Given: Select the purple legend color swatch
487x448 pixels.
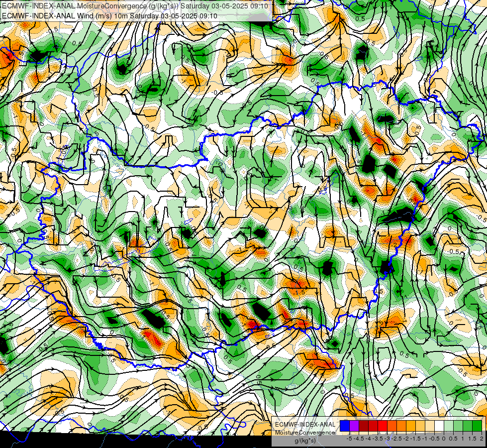Looking at the screenshot, I should [x=354, y=426].
